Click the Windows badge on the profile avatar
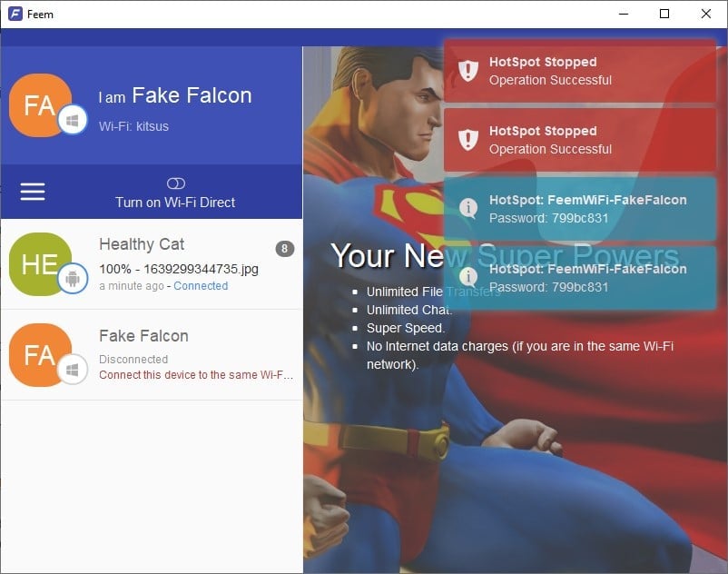Image resolution: width=728 pixels, height=574 pixels. click(73, 120)
